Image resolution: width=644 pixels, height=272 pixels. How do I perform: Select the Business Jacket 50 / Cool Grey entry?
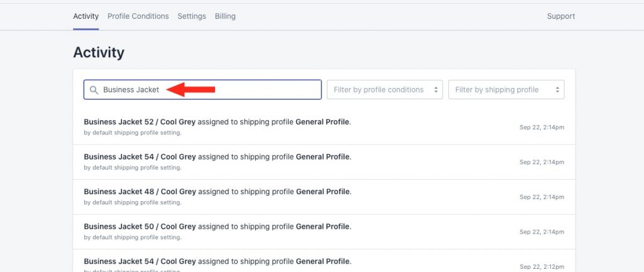[x=324, y=231]
